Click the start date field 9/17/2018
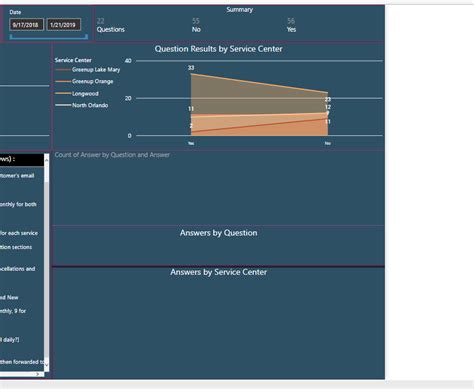This screenshot has height=389, width=474. (x=26, y=25)
